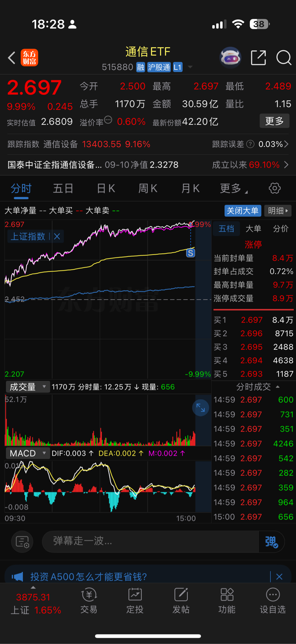Screen dimensions: 296x644
Task: Tap the 买5 2.693 order row
Action: (x=254, y=374)
